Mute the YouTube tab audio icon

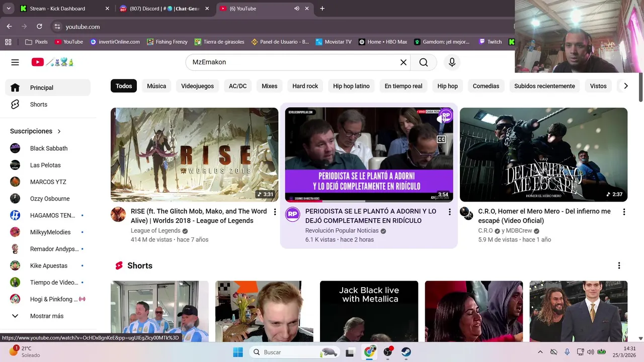point(296,9)
